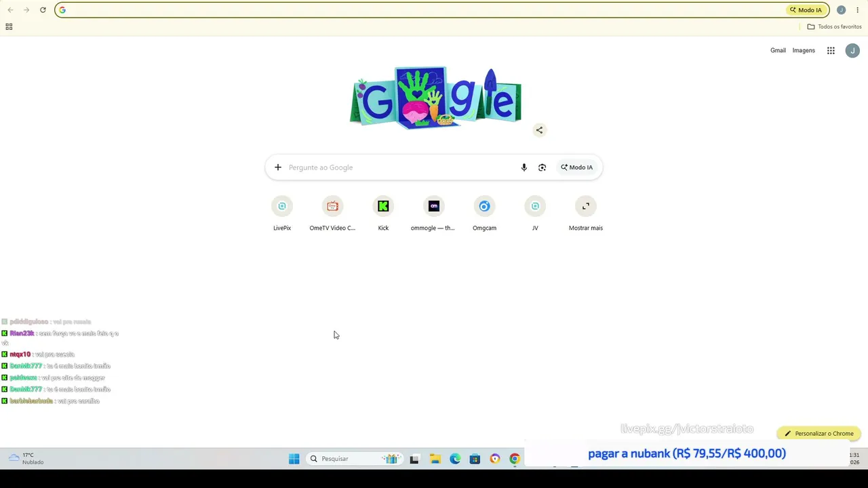Reload the current page
The image size is (868, 488).
pyautogui.click(x=43, y=10)
